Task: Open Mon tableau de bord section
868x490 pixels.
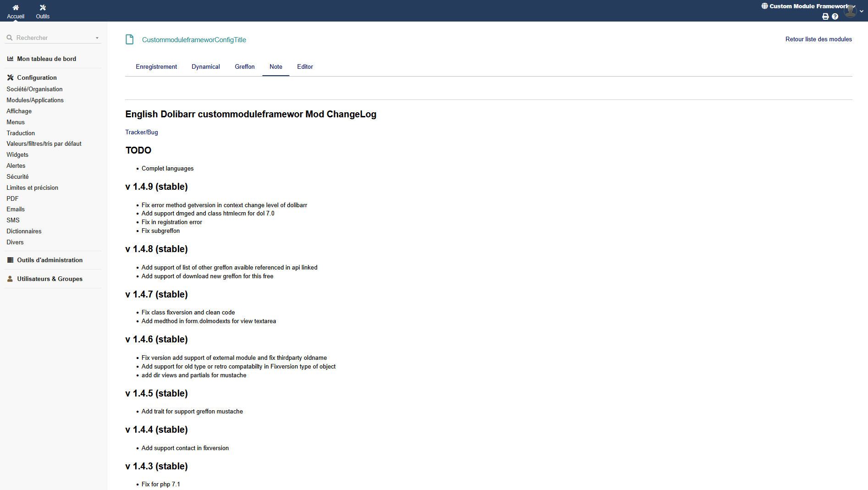Action: tap(46, 59)
